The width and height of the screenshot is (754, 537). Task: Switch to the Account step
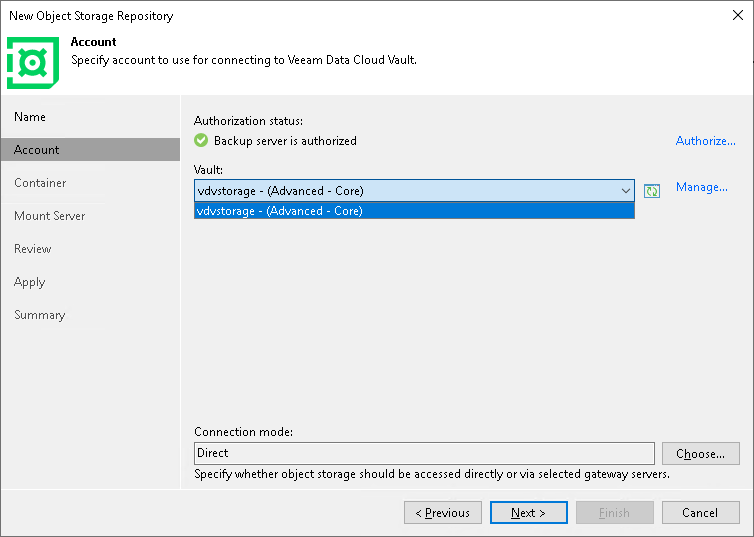click(37, 150)
